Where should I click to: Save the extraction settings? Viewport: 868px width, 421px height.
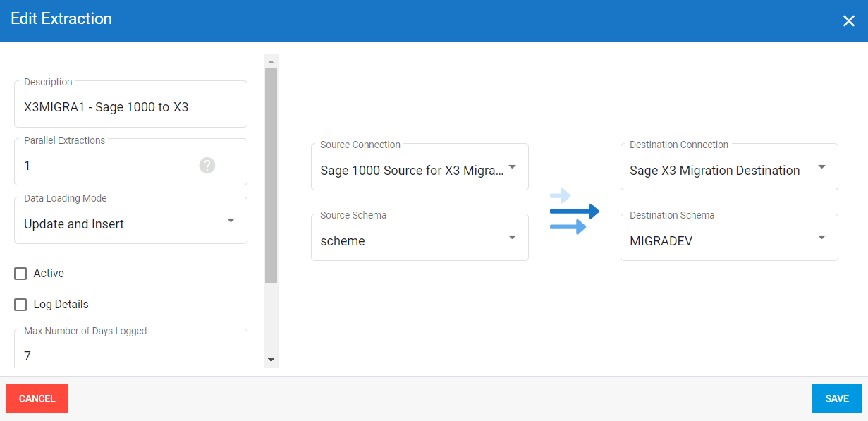[x=836, y=398]
